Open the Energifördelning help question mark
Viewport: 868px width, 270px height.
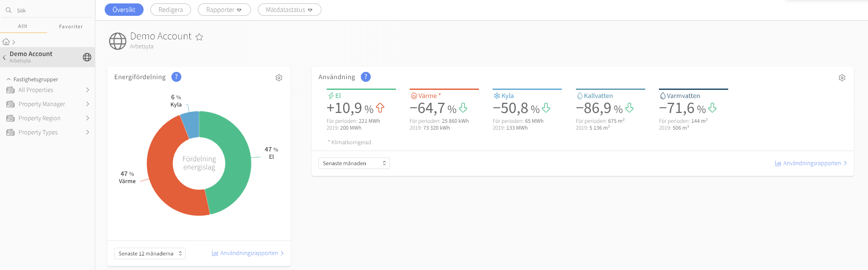pyautogui.click(x=176, y=77)
